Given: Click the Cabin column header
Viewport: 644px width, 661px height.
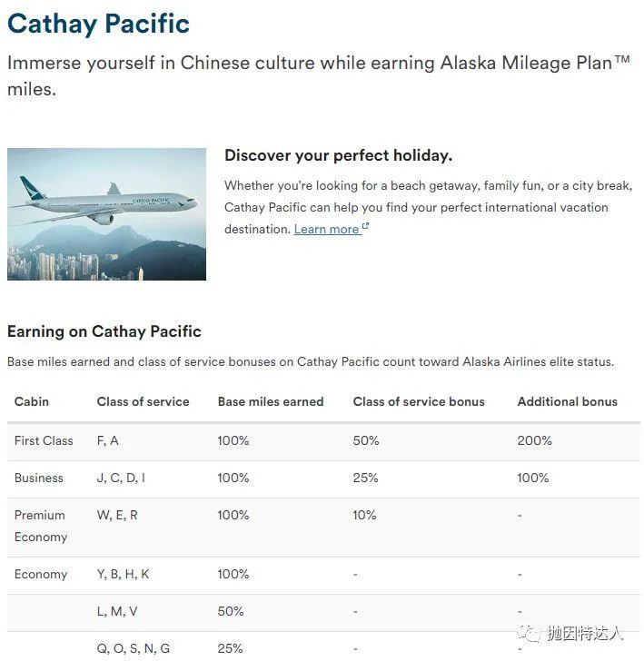Looking at the screenshot, I should (x=32, y=401).
